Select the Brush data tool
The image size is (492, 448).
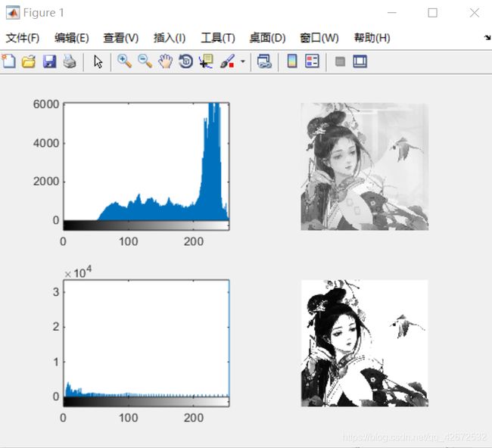(228, 61)
